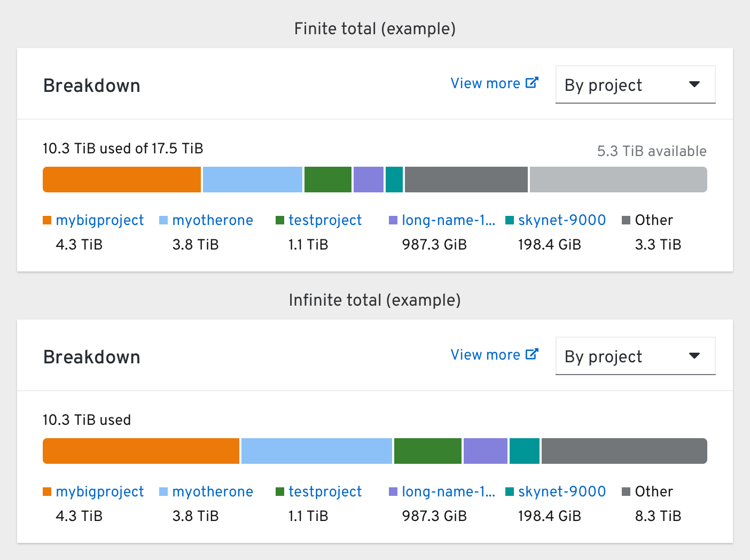Click green bar segment in Infinite total chart
750x560 pixels.
pos(428,451)
